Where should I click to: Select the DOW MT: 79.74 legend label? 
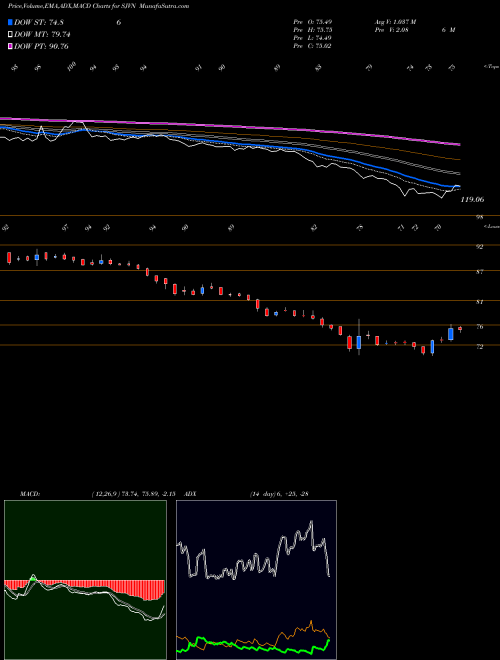click(x=42, y=35)
